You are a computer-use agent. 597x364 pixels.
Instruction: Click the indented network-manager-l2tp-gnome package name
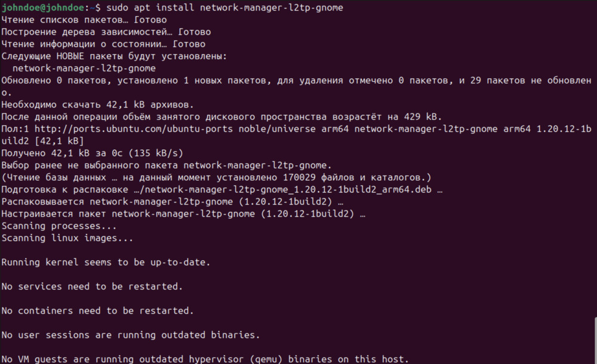pos(84,68)
